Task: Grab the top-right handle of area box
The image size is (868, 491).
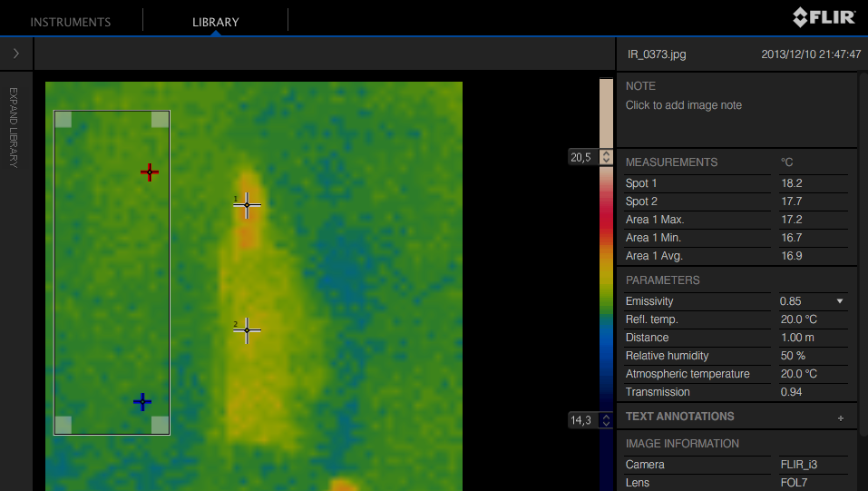Action: click(160, 120)
